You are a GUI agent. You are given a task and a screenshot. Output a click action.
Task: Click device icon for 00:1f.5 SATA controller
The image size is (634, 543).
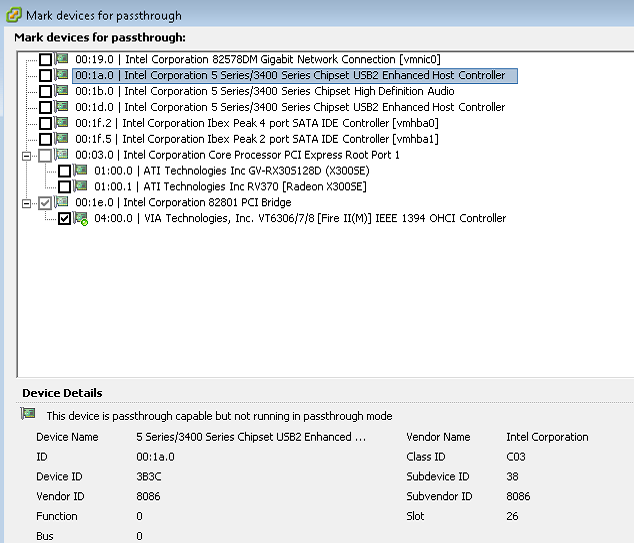61,138
